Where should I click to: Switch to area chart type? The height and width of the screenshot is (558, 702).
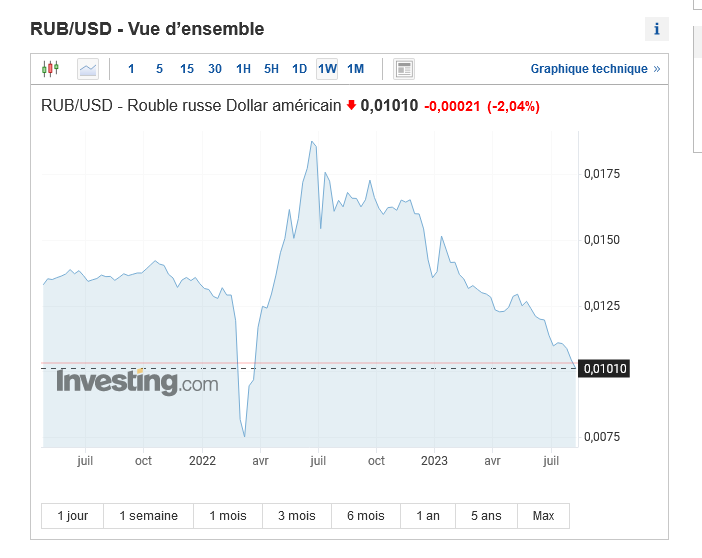[x=88, y=69]
